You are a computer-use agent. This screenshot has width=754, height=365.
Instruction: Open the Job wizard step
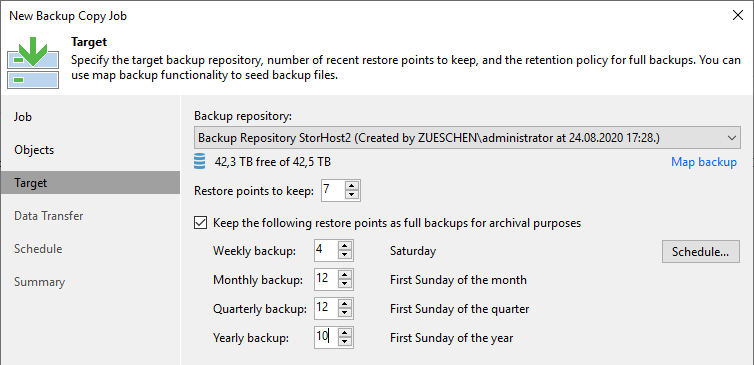pos(23,117)
